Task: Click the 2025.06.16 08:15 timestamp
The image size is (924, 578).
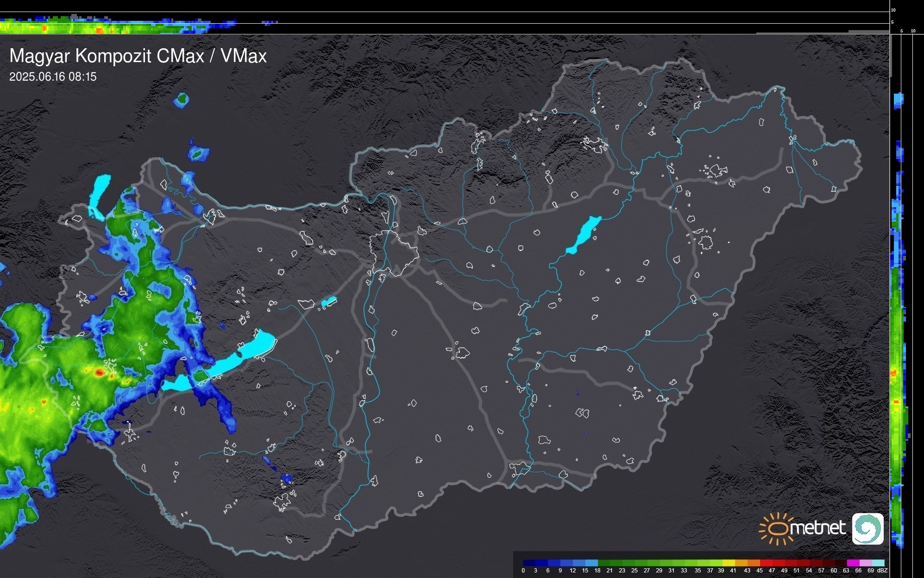Action: tap(53, 76)
